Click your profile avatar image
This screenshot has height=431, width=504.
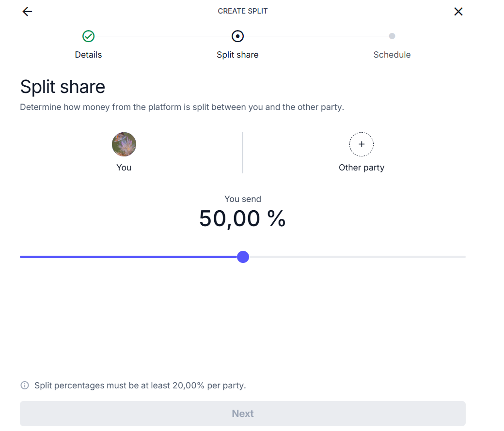124,144
